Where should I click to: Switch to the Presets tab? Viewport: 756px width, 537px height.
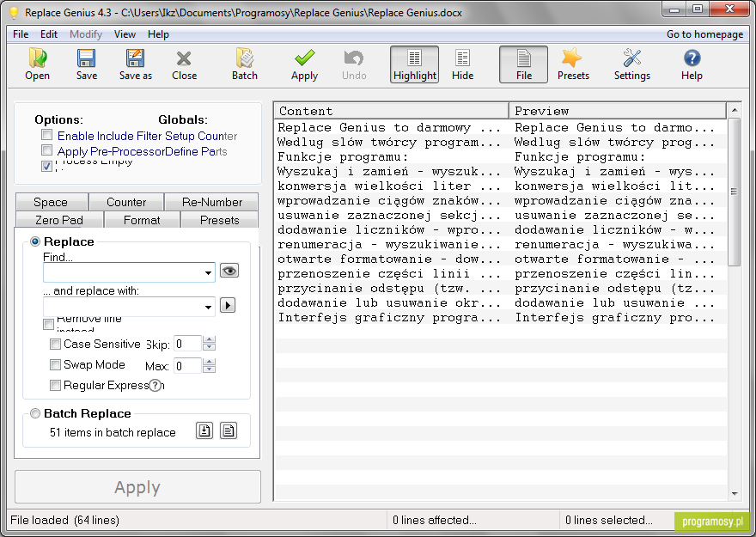coord(219,220)
